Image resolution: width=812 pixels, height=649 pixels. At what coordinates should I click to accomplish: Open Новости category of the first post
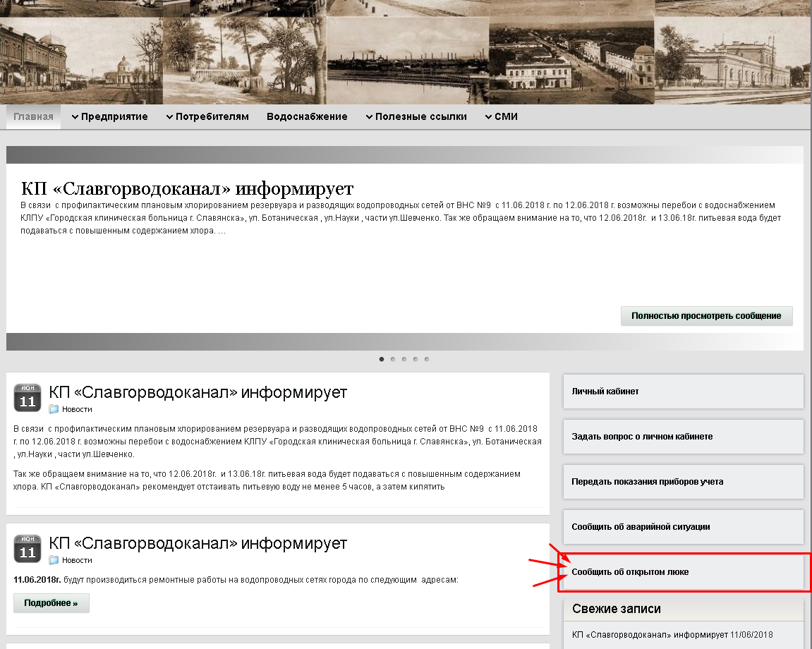pos(77,409)
